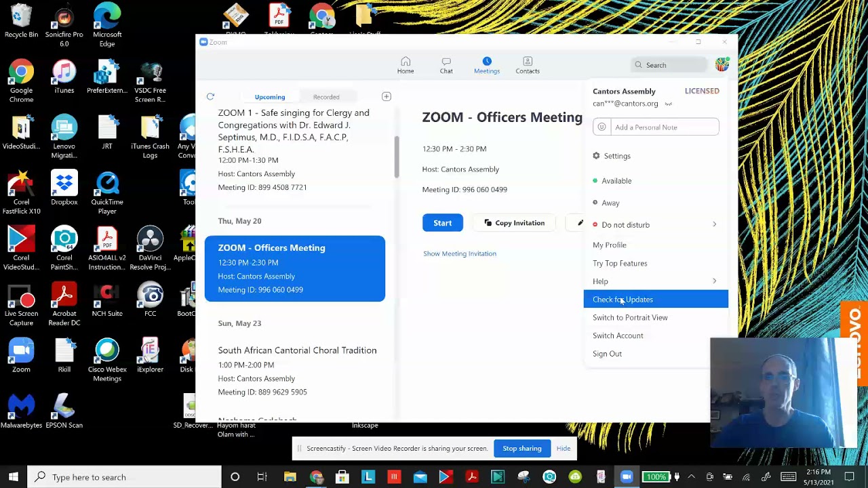Open the Malwarebytes desktop icon
868x488 pixels.
(21, 411)
